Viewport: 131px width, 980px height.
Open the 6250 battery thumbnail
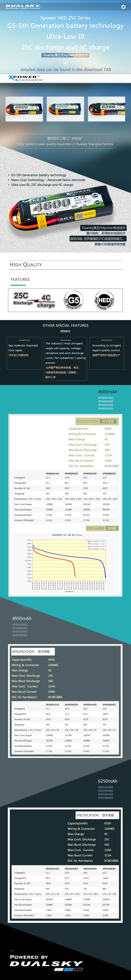click(x=107, y=109)
